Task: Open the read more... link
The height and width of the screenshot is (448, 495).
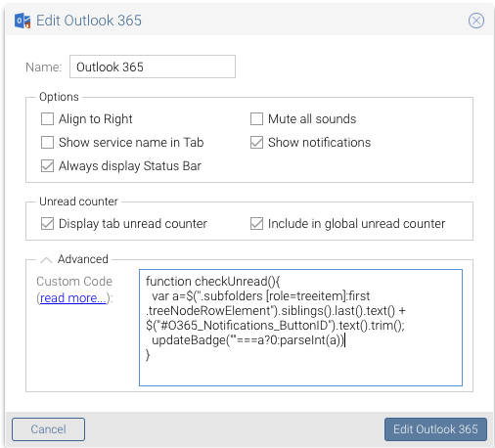Action: point(73,298)
